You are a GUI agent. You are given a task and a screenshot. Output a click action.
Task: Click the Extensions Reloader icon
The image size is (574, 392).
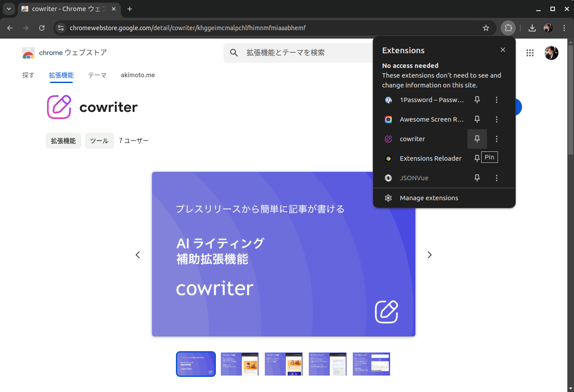(x=388, y=158)
